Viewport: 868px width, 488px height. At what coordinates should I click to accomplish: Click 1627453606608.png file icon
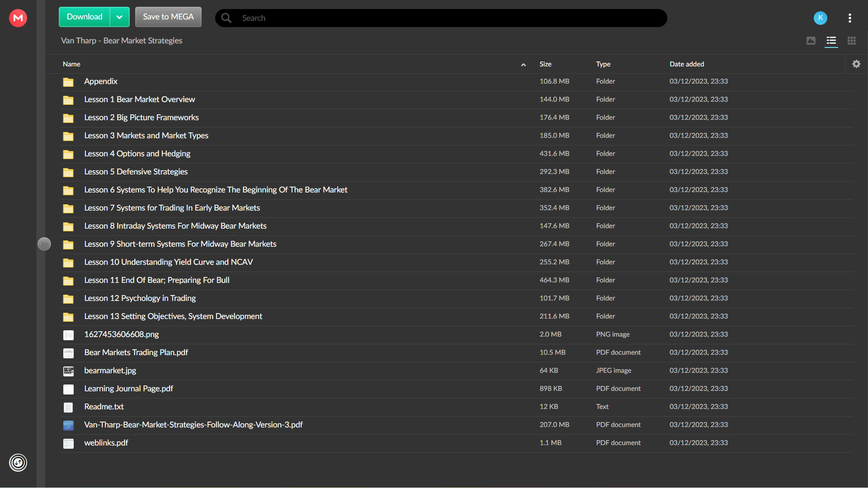[68, 335]
